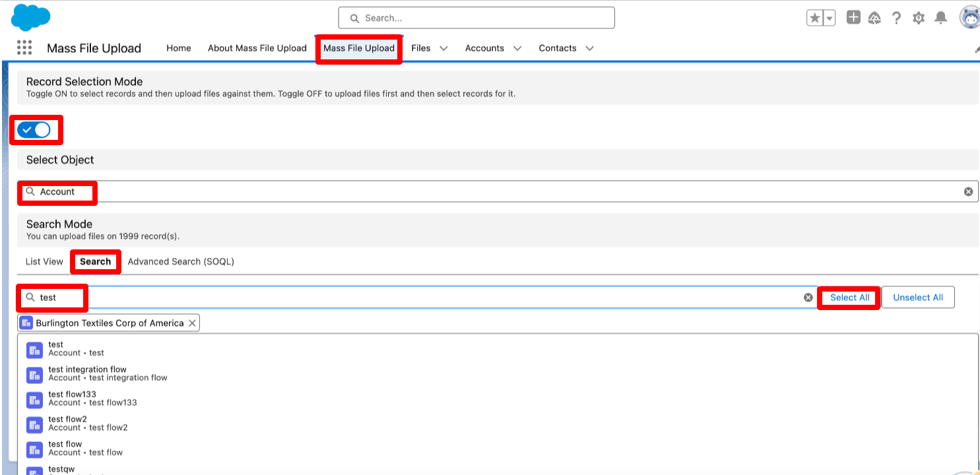Viewport: 980px width, 475px height.
Task: Click the magnifier icon in the test search field
Action: [x=30, y=298]
